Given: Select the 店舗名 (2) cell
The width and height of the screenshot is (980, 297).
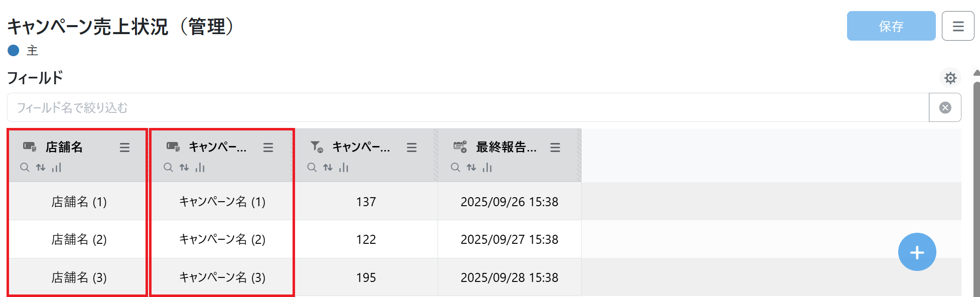Looking at the screenshot, I should [79, 239].
